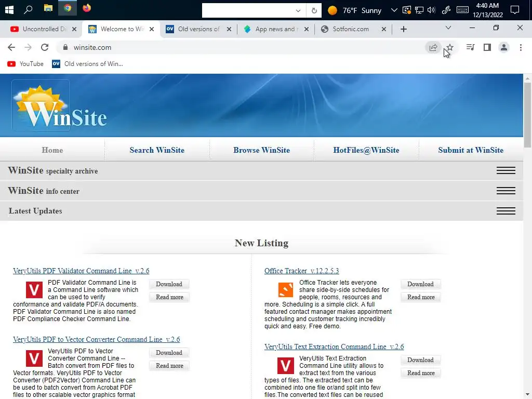
Task: Switch to the Sotfonic.com tab
Action: 354,29
